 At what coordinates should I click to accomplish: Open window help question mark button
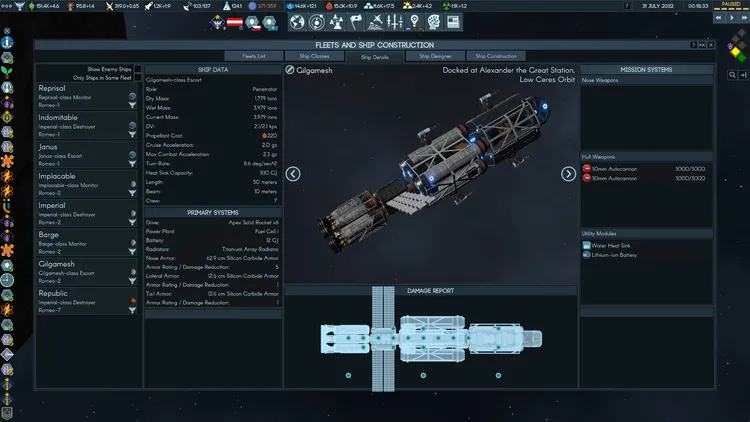point(694,45)
